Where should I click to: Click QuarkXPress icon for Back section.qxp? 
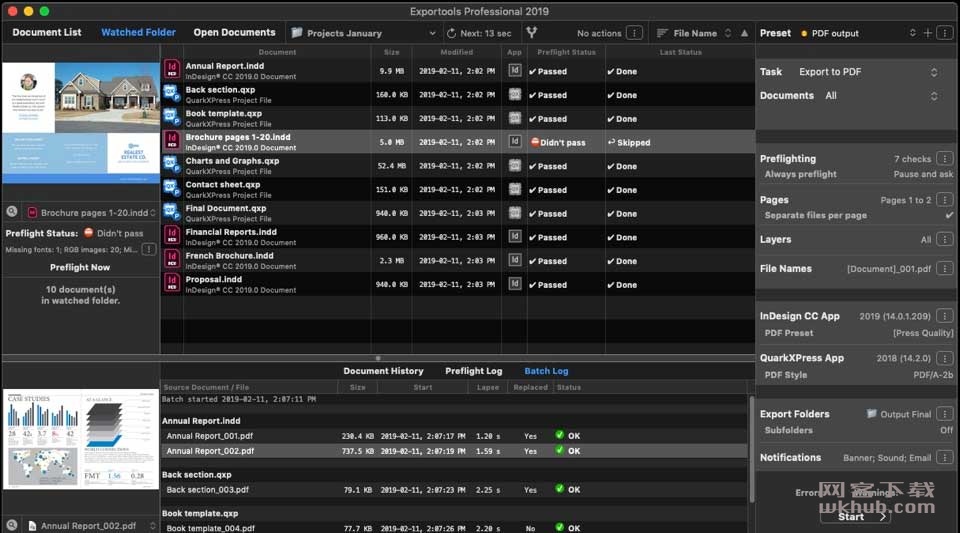point(172,93)
